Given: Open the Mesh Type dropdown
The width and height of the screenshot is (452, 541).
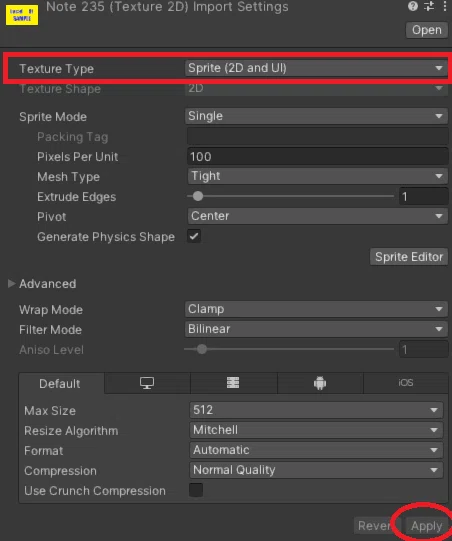Looking at the screenshot, I should [317, 176].
